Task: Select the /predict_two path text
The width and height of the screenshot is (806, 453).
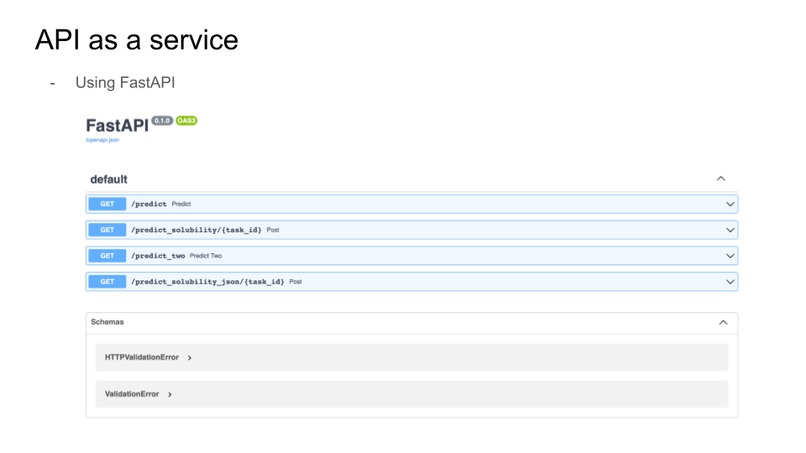Action: click(158, 256)
